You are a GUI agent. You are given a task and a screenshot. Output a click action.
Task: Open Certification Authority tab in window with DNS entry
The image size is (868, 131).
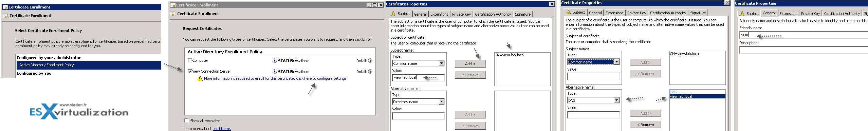[668, 13]
